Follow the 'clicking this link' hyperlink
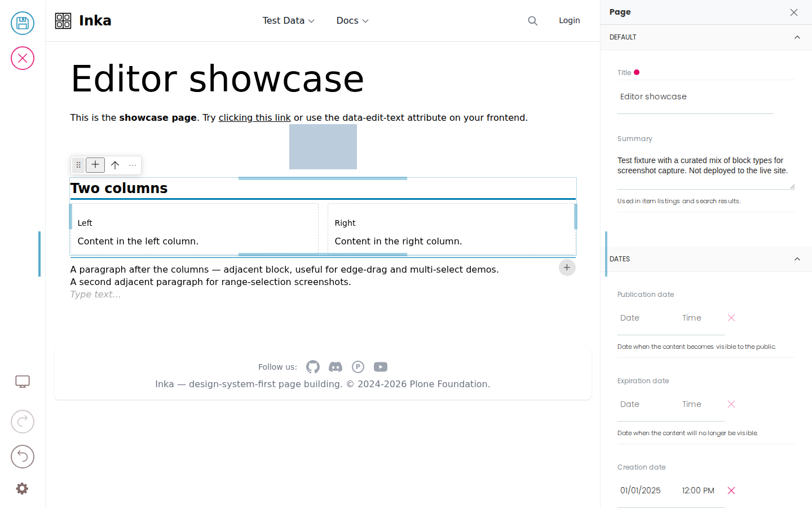The height and width of the screenshot is (508, 812). coord(254,117)
